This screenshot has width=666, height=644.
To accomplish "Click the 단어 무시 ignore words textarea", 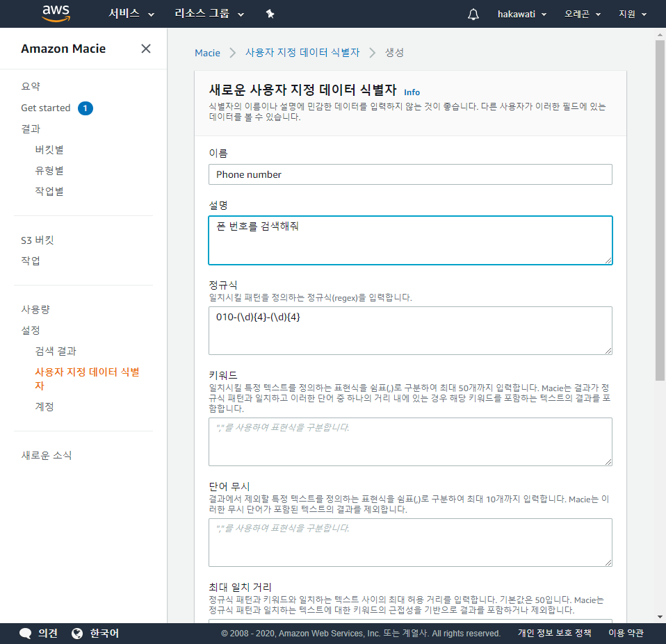I will click(410, 543).
